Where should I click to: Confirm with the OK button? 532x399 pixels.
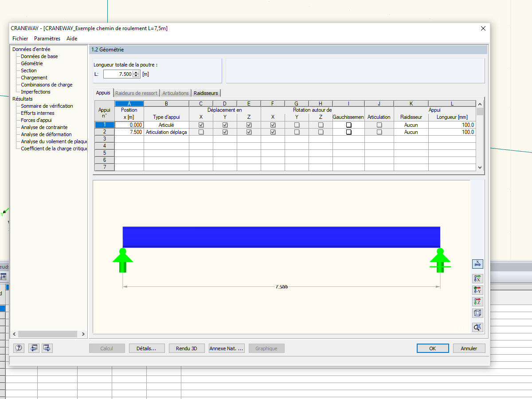pyautogui.click(x=433, y=348)
